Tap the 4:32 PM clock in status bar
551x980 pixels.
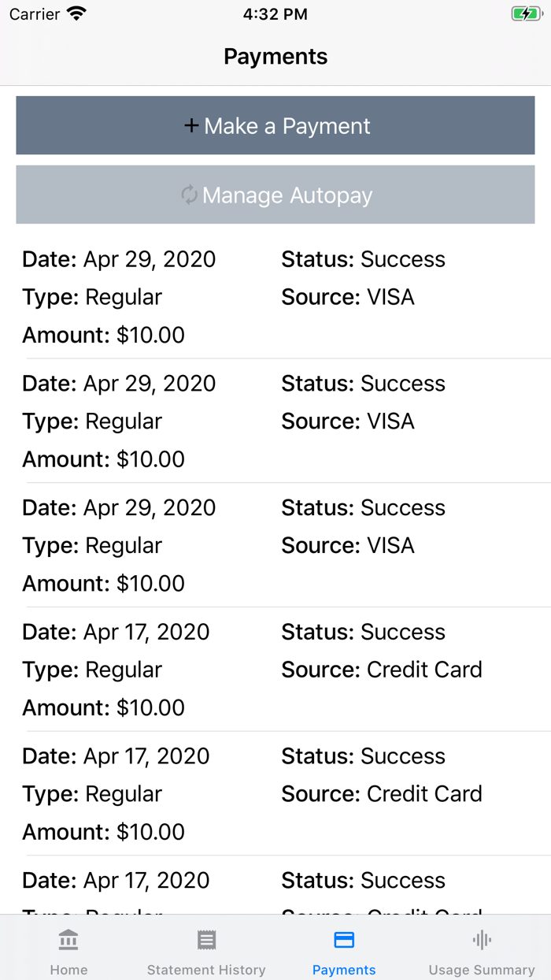click(x=275, y=14)
